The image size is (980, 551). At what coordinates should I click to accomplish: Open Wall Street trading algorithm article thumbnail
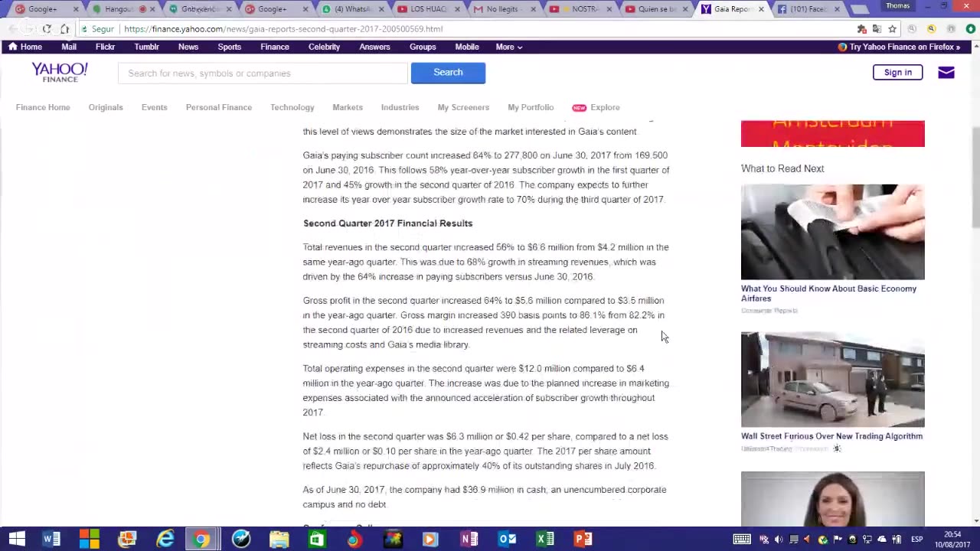click(x=833, y=380)
